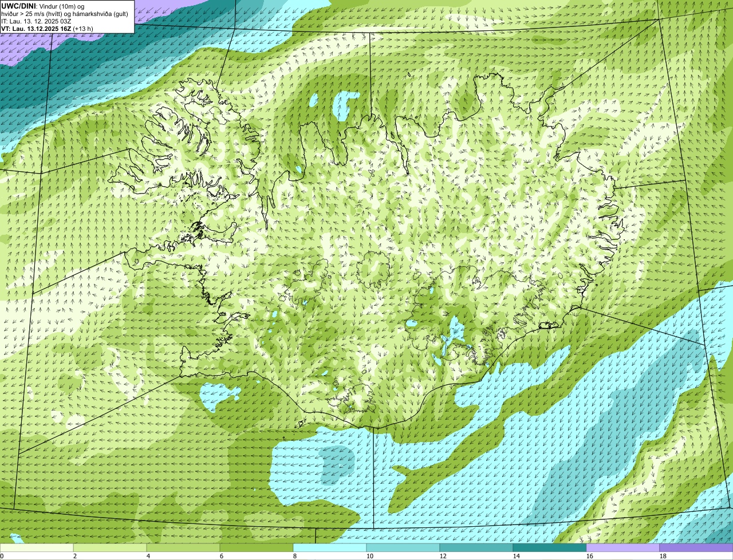Click the "UWC/DINI" title text
Image resolution: width=733 pixels, height=560 pixels.
coord(19,6)
